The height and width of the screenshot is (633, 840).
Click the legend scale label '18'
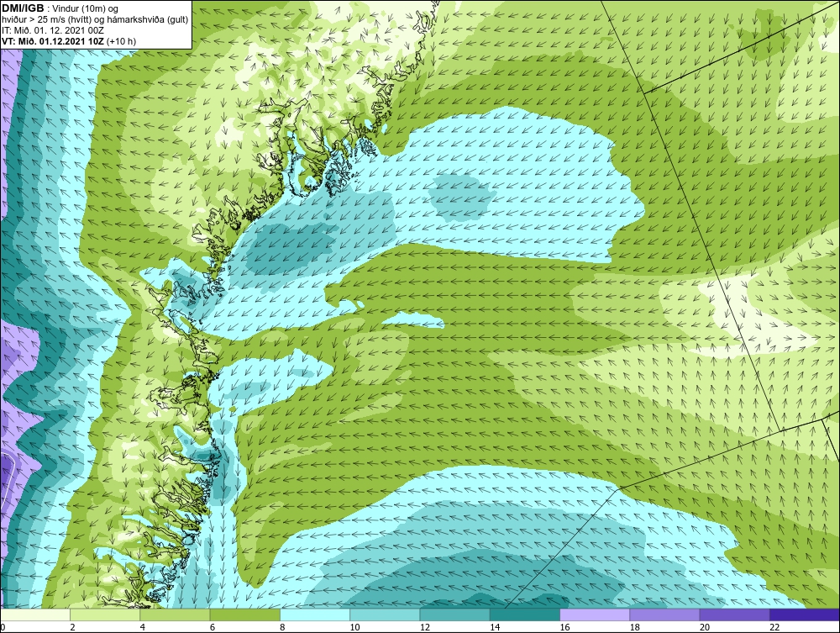[634, 628]
